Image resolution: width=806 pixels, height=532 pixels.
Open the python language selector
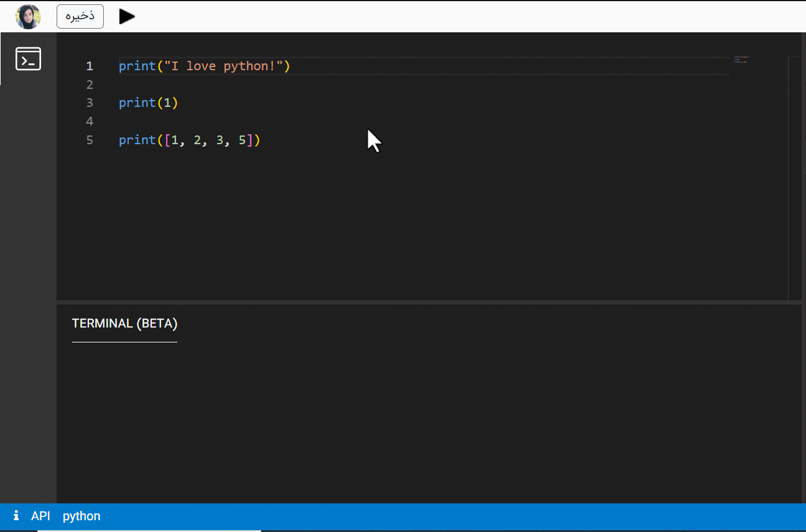click(x=81, y=516)
